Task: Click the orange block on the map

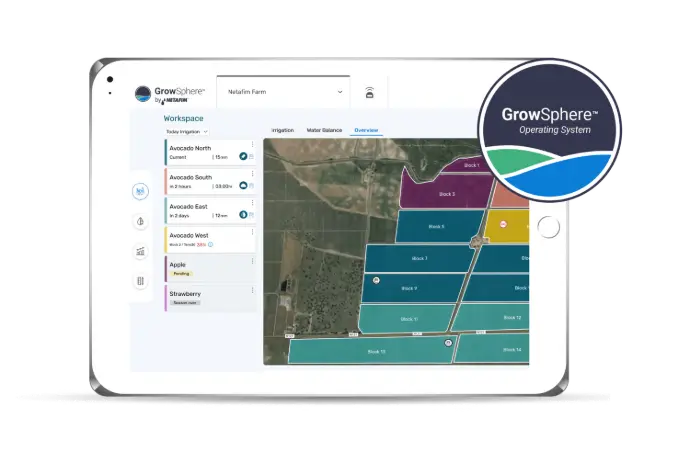Action: tap(510, 196)
